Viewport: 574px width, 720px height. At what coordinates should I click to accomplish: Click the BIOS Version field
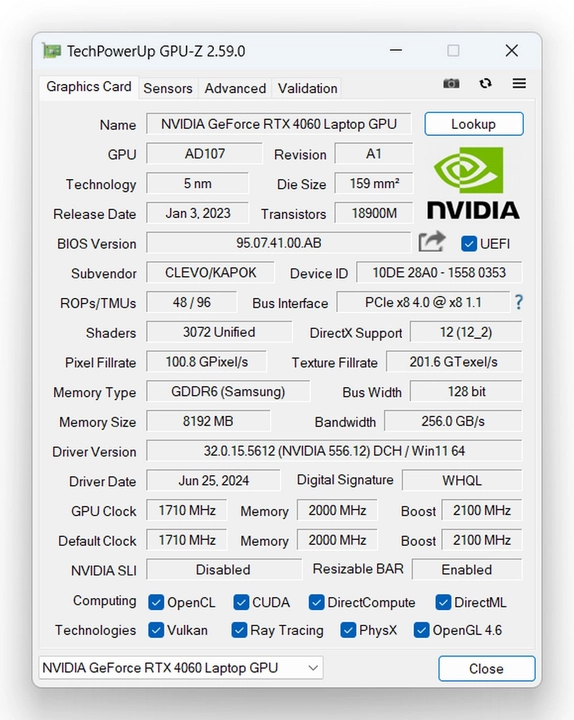tap(278, 242)
